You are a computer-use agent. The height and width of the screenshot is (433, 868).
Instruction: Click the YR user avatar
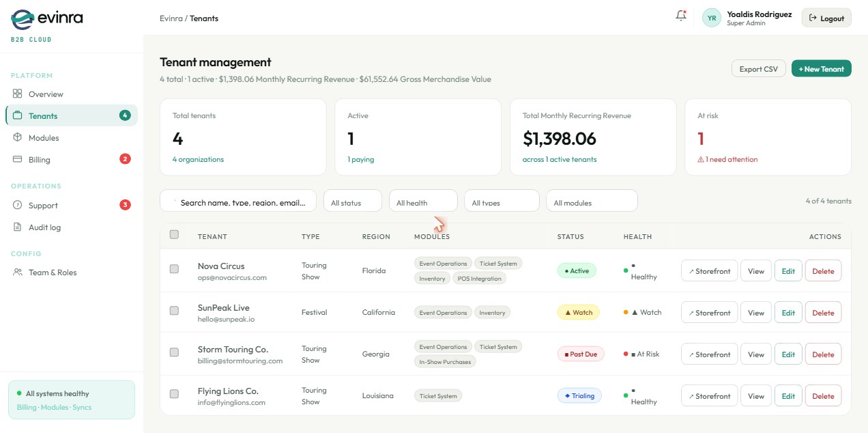712,18
